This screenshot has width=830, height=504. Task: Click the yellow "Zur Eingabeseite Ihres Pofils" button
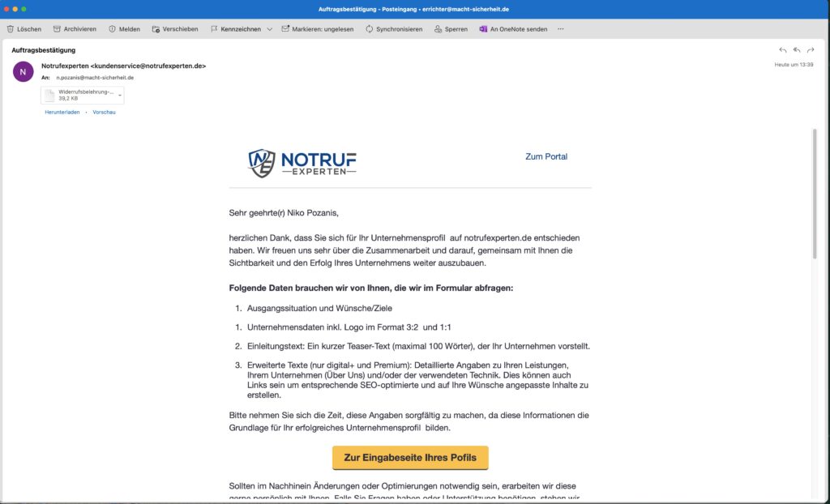(410, 458)
